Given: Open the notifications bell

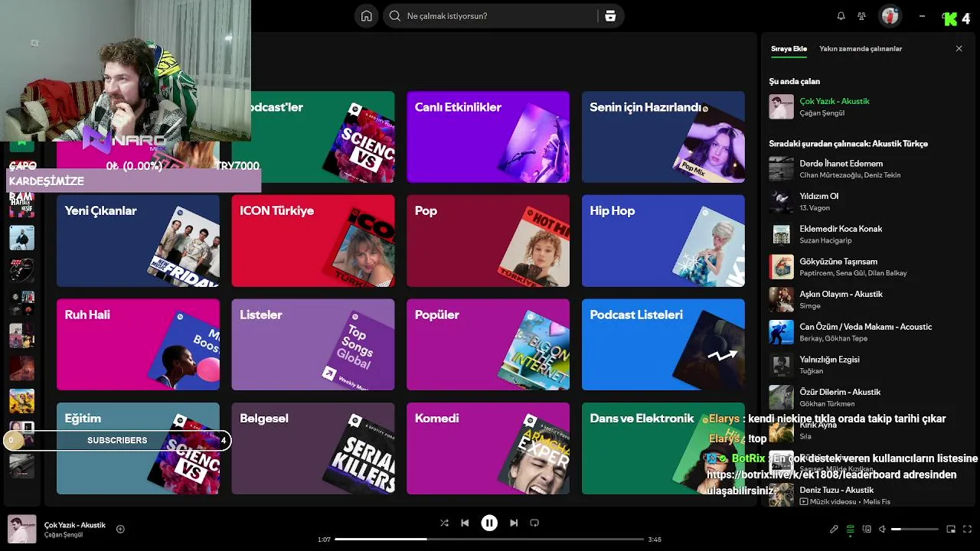Looking at the screenshot, I should pyautogui.click(x=841, y=16).
